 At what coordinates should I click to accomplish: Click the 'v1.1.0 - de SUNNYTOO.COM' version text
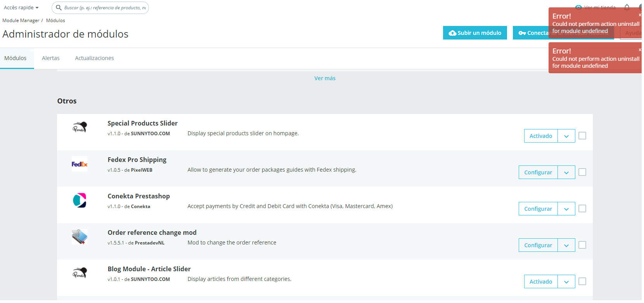click(x=138, y=134)
